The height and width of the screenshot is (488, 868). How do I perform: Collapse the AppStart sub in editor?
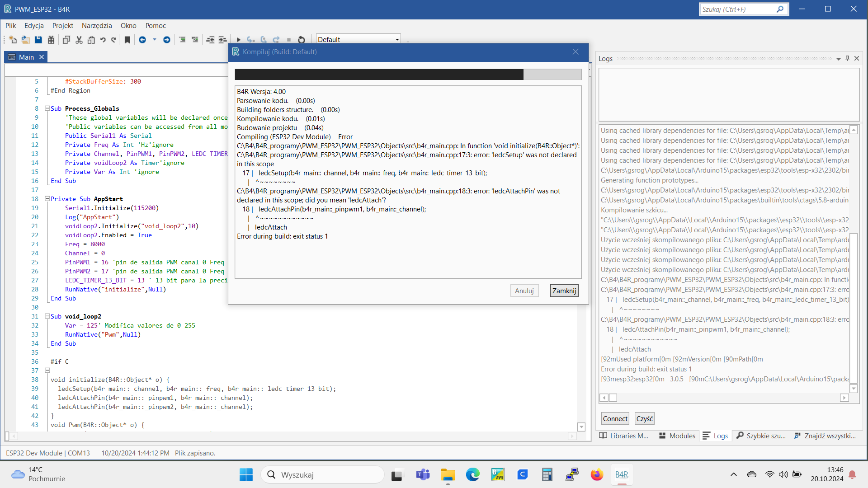[x=47, y=199]
